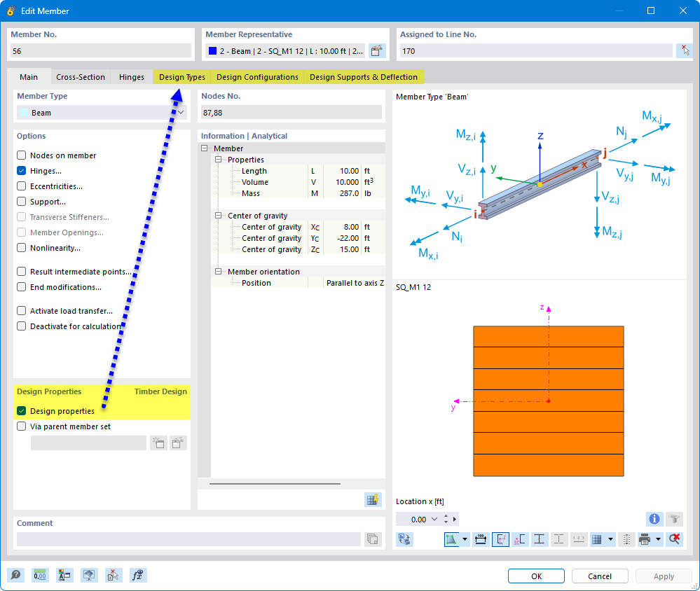Click the dimensioning icon in cross-section toolbar
This screenshot has width=700, height=591.
[x=481, y=539]
